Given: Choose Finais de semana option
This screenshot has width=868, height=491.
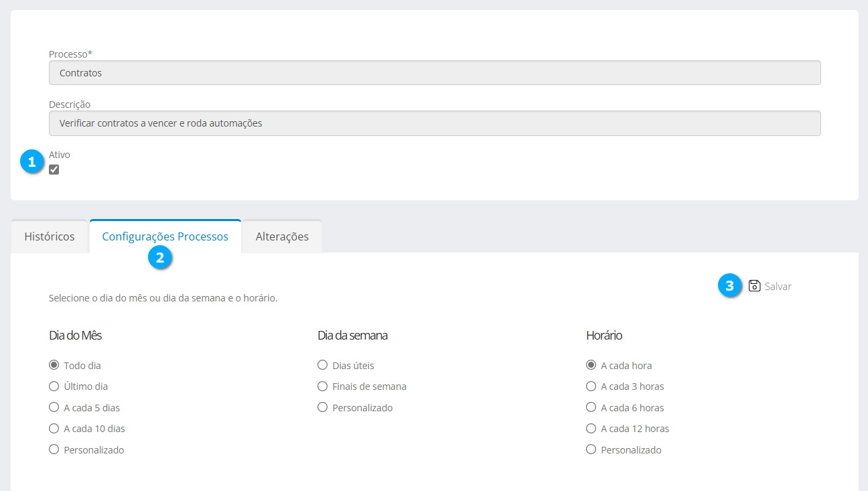Looking at the screenshot, I should tap(323, 387).
